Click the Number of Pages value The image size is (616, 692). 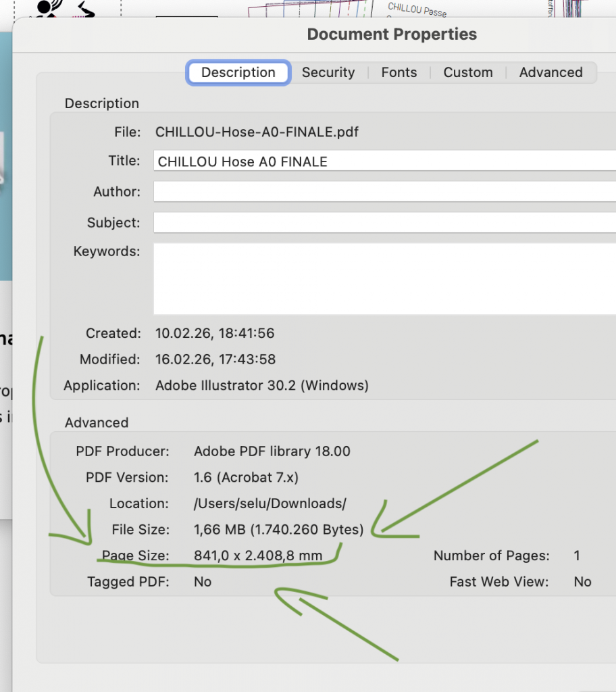point(577,556)
